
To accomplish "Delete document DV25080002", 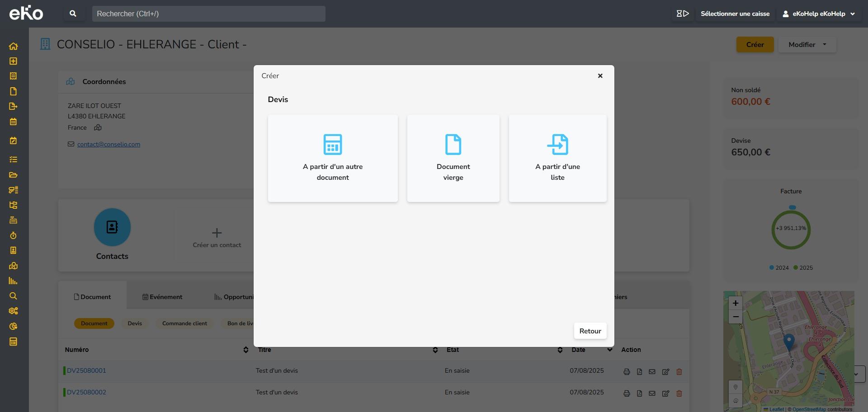I will click(x=679, y=393).
